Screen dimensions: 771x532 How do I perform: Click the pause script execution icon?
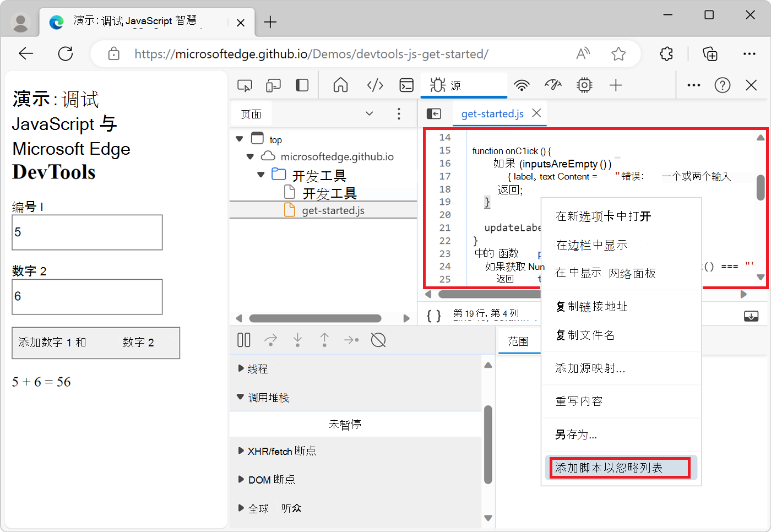click(x=243, y=340)
